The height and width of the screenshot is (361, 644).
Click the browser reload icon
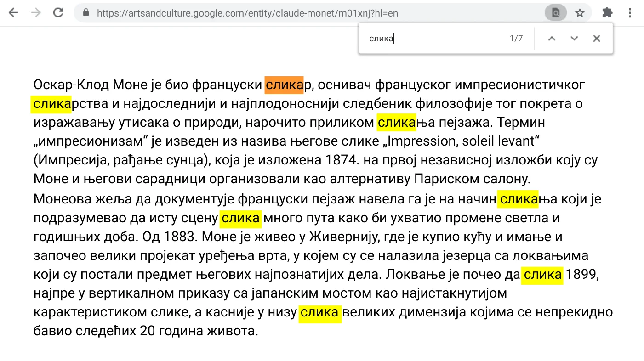pyautogui.click(x=58, y=12)
